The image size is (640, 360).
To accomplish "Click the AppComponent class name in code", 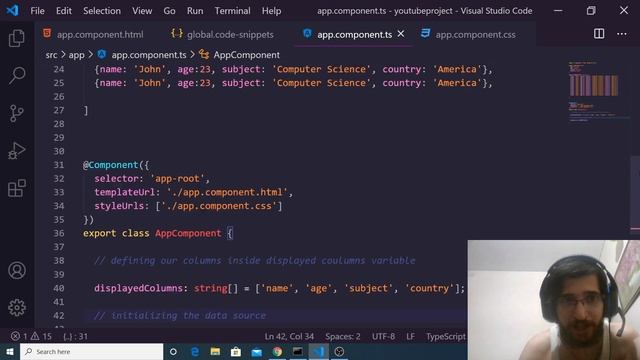I will pos(188,233).
